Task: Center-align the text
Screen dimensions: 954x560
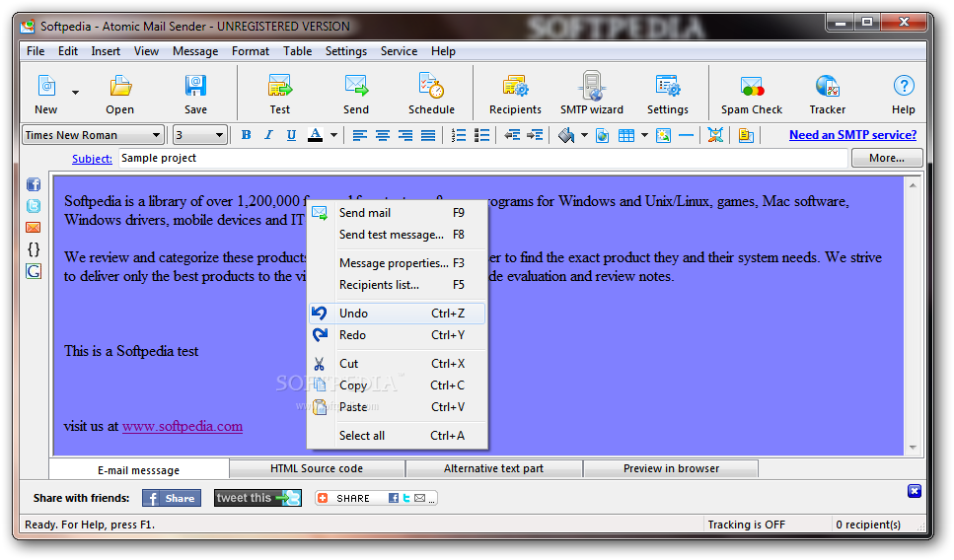Action: 382,135
